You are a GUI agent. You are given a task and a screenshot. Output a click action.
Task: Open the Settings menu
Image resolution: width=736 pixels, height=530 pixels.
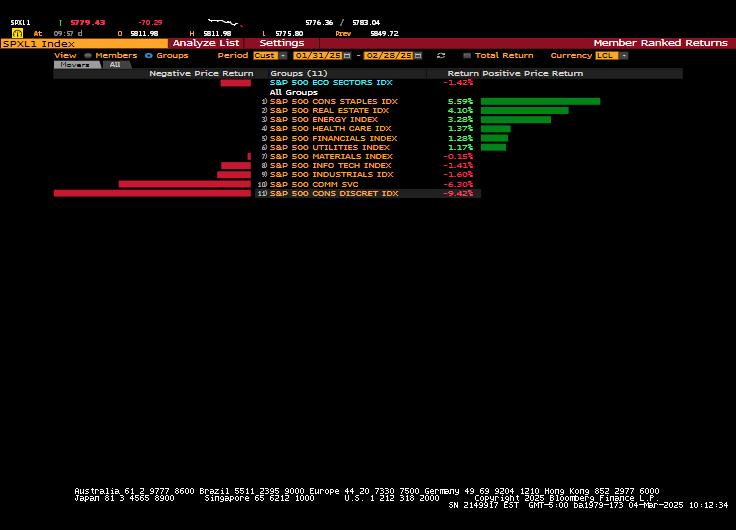[x=282, y=43]
